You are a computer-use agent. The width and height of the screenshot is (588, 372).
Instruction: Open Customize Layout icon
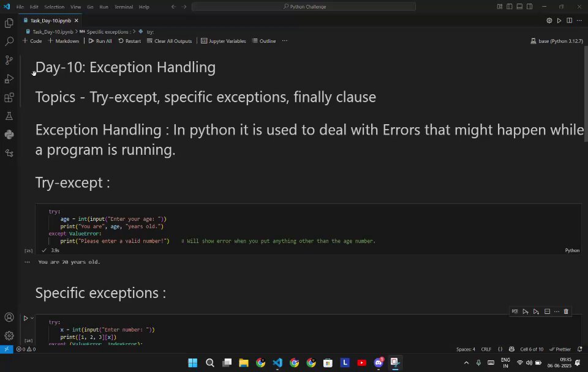pyautogui.click(x=500, y=6)
